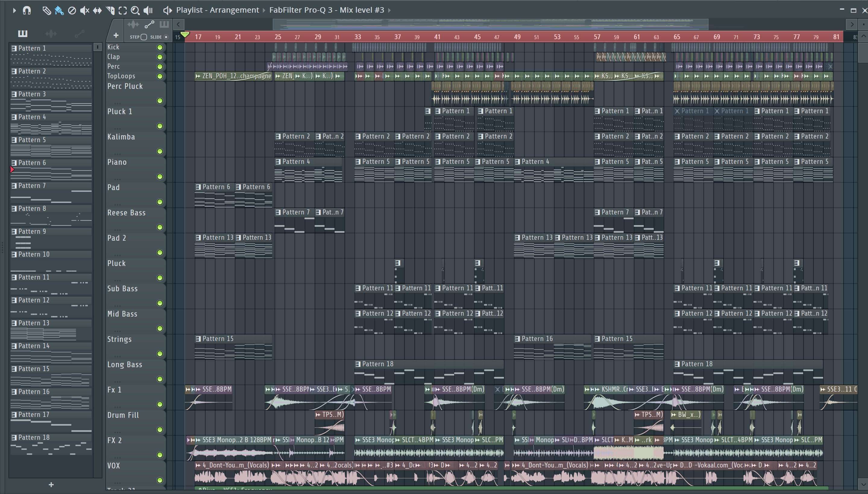Click bar 57 on the timeline ruler

(x=597, y=37)
